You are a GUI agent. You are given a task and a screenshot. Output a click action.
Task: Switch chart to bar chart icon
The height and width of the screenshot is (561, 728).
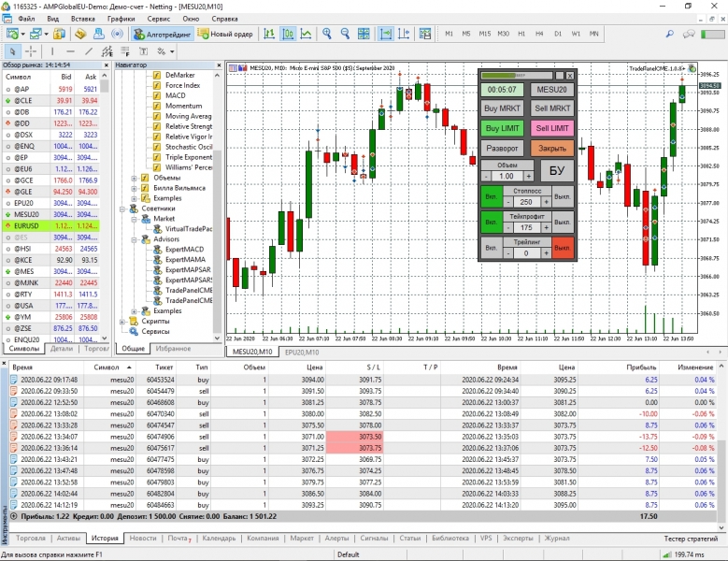click(x=269, y=34)
